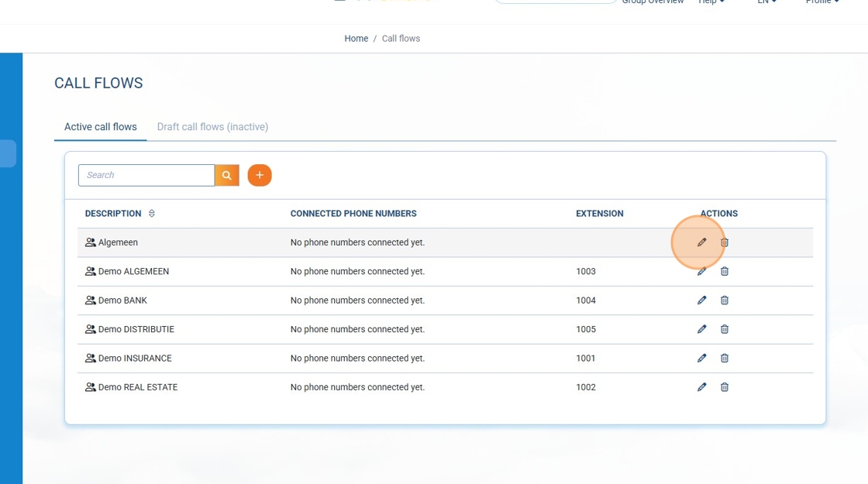Edit the Demo BANK call flow
868x484 pixels.
click(x=701, y=300)
